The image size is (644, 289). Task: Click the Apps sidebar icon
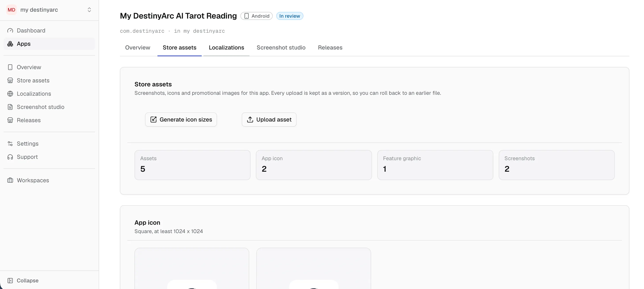[10, 44]
